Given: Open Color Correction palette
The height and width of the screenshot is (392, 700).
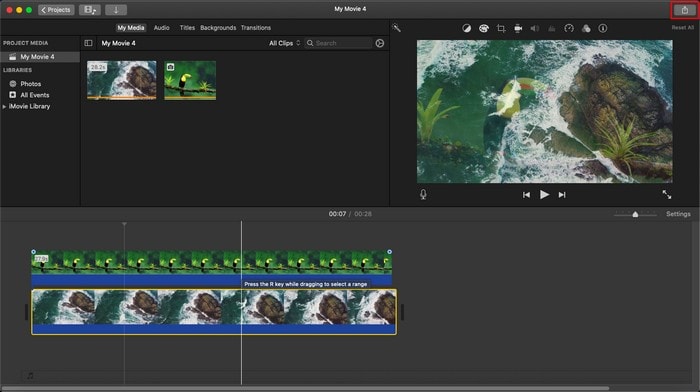Looking at the screenshot, I should (x=483, y=28).
